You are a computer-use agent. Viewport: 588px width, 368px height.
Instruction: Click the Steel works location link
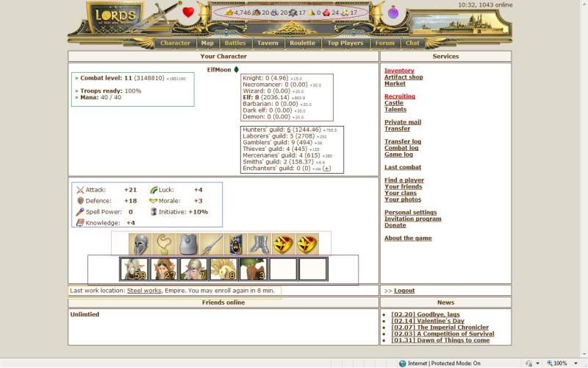(144, 291)
